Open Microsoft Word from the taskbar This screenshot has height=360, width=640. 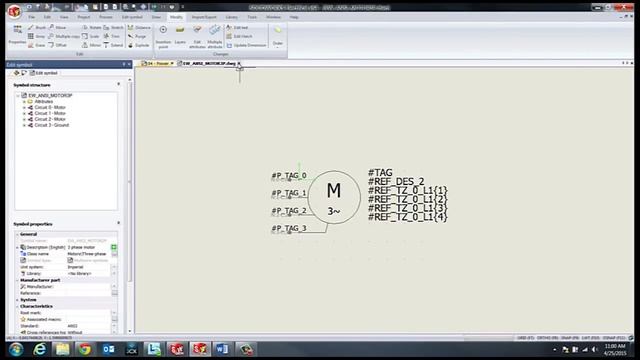click(222, 349)
